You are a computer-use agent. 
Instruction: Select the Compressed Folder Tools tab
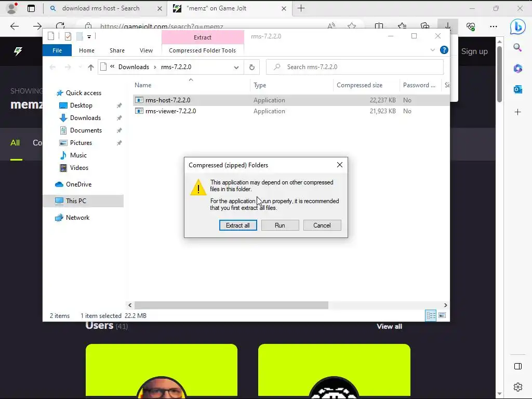click(202, 50)
